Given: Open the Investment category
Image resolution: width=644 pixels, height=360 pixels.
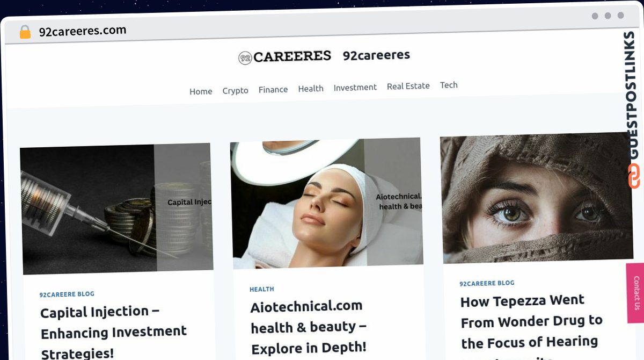Looking at the screenshot, I should [x=355, y=87].
